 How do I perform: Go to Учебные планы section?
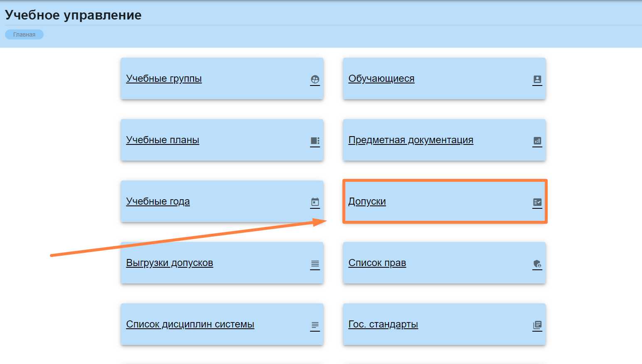click(x=162, y=140)
